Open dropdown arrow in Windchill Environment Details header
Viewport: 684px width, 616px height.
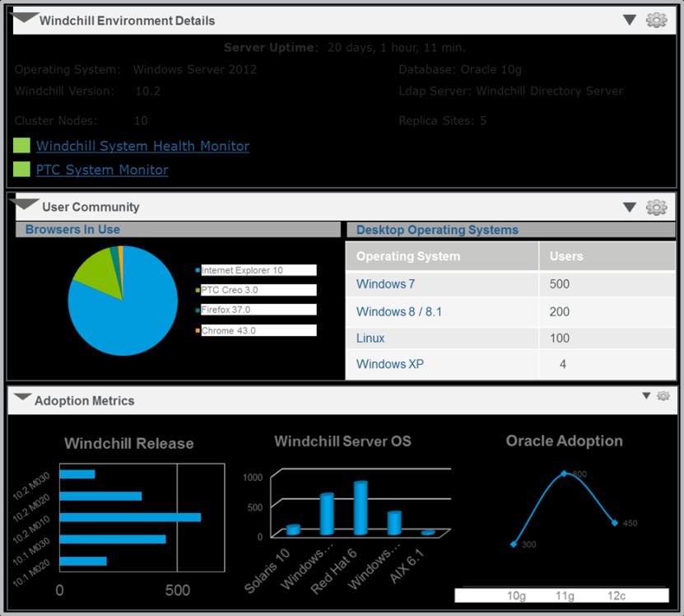pyautogui.click(x=630, y=20)
